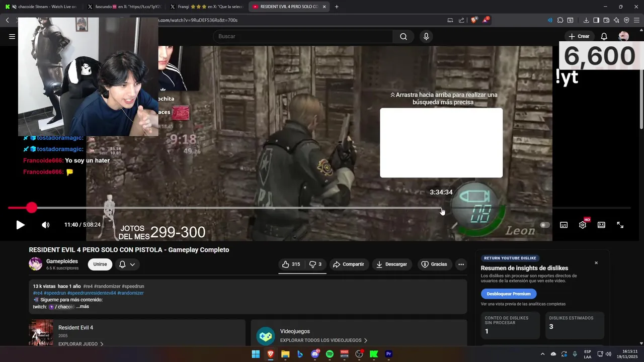The width and height of the screenshot is (644, 362).
Task: Open a new browser tab
Action: point(337,7)
